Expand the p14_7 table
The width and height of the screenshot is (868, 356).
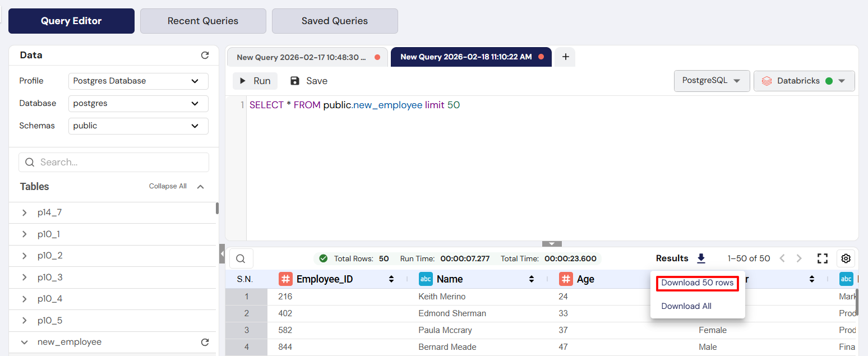pos(25,212)
